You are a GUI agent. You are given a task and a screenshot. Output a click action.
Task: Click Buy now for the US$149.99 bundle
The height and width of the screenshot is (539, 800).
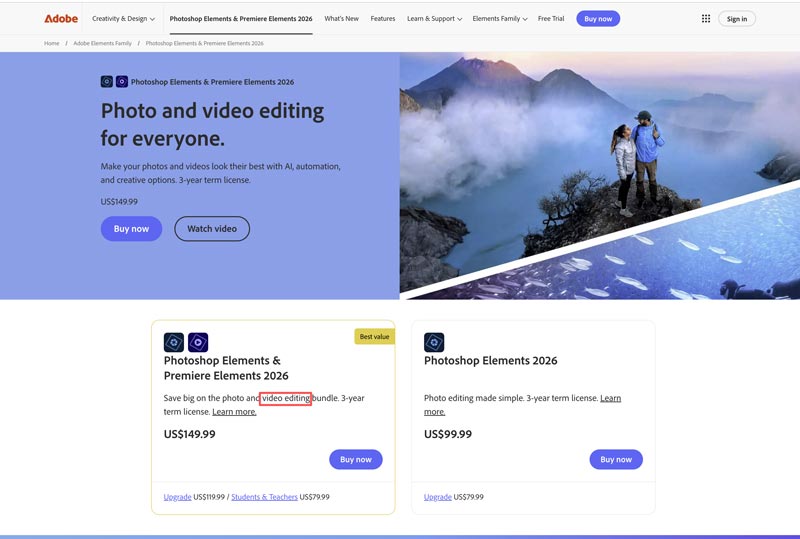click(356, 459)
